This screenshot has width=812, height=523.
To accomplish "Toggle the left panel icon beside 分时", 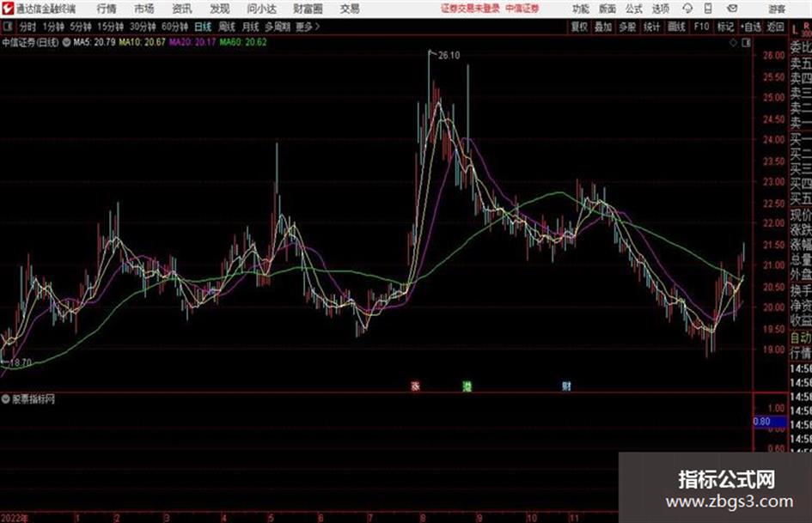I will 7,27.
